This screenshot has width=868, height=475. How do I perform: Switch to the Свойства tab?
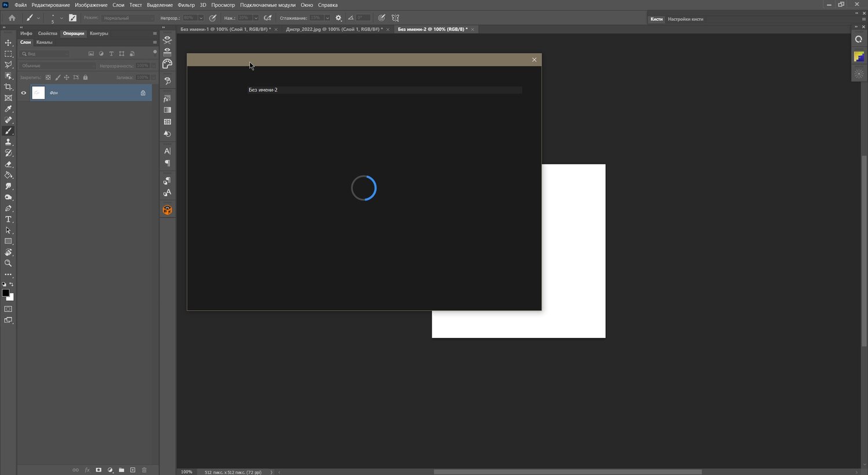tap(47, 34)
